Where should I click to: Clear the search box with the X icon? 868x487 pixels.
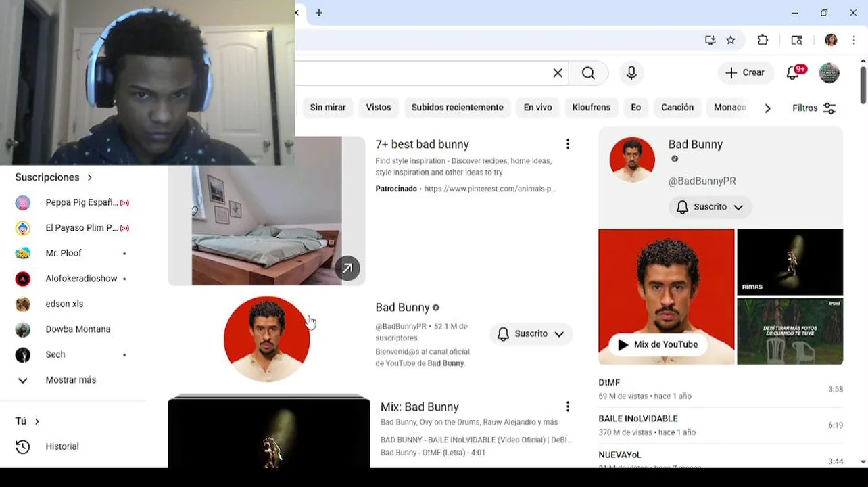(558, 73)
